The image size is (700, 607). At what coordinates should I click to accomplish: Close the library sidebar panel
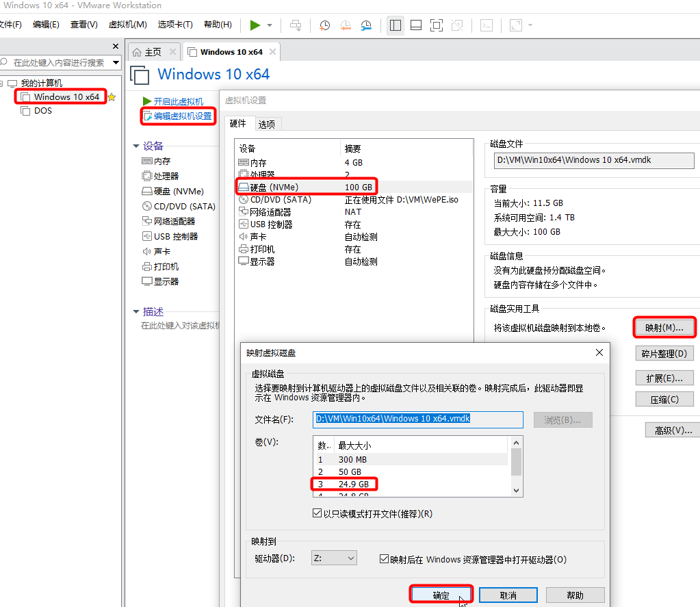(x=116, y=47)
